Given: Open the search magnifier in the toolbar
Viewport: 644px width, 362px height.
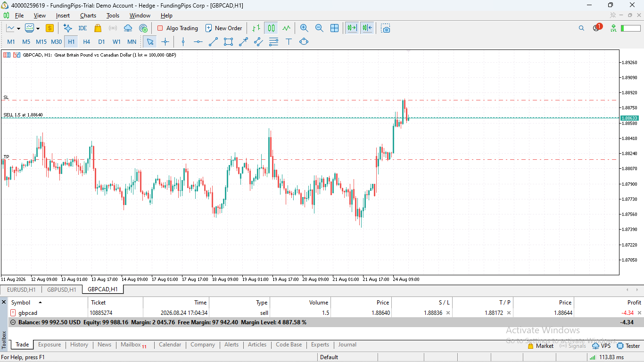Looking at the screenshot, I should (581, 28).
